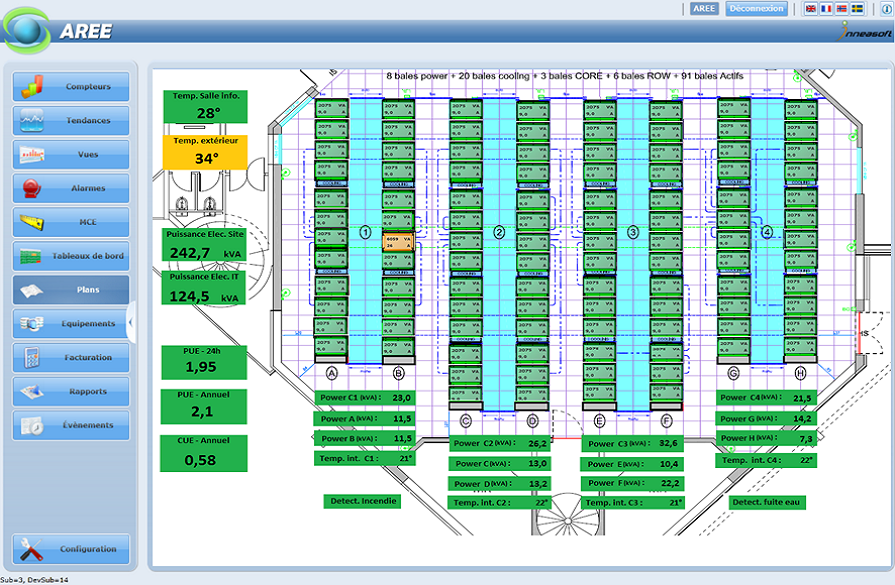Screen dimensions: 895x585
Task: Click the Temp. Salle Info. 28° tile
Action: [205, 106]
